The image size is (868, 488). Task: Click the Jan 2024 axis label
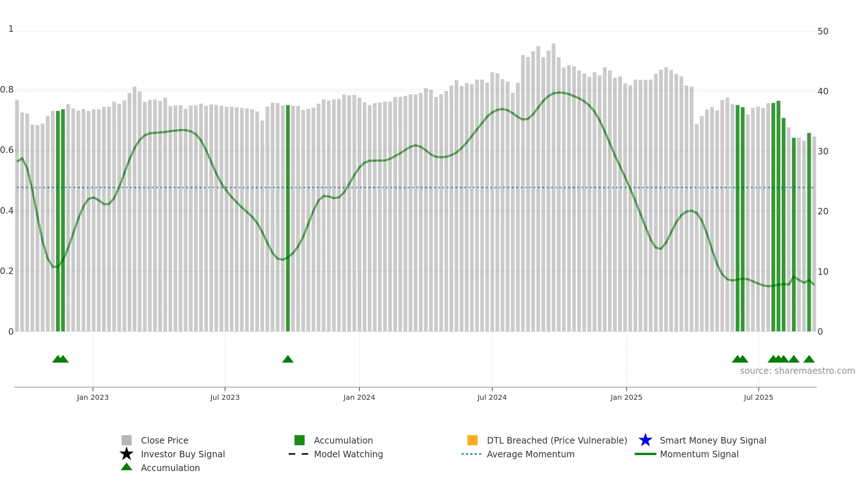pos(359,398)
